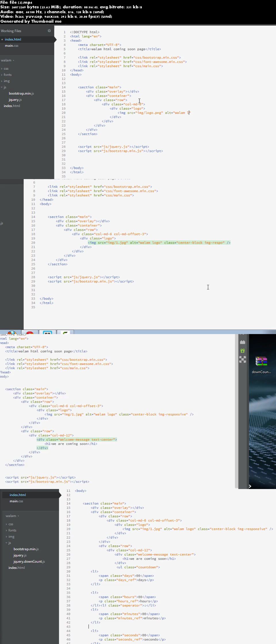Open jquery.js in first thumbnail file tree
Viewport: 276px width, 644px height.
tap(15, 100)
